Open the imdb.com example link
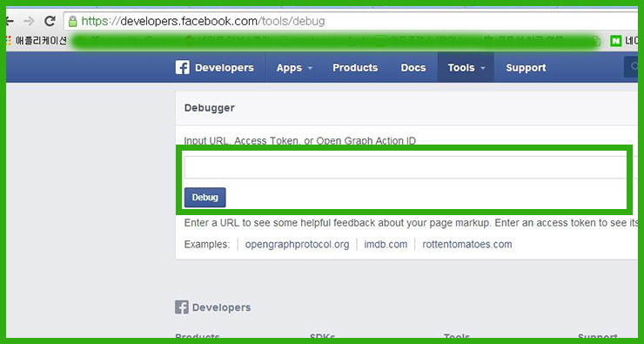The width and height of the screenshot is (644, 344). [386, 245]
